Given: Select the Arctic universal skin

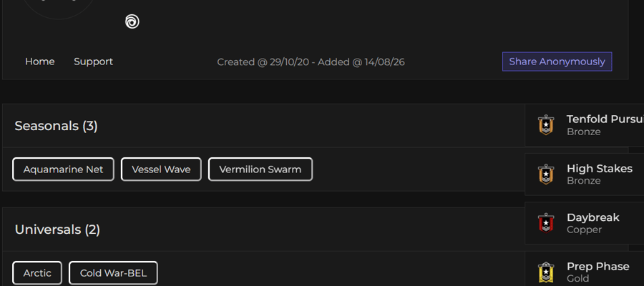Looking at the screenshot, I should [37, 273].
